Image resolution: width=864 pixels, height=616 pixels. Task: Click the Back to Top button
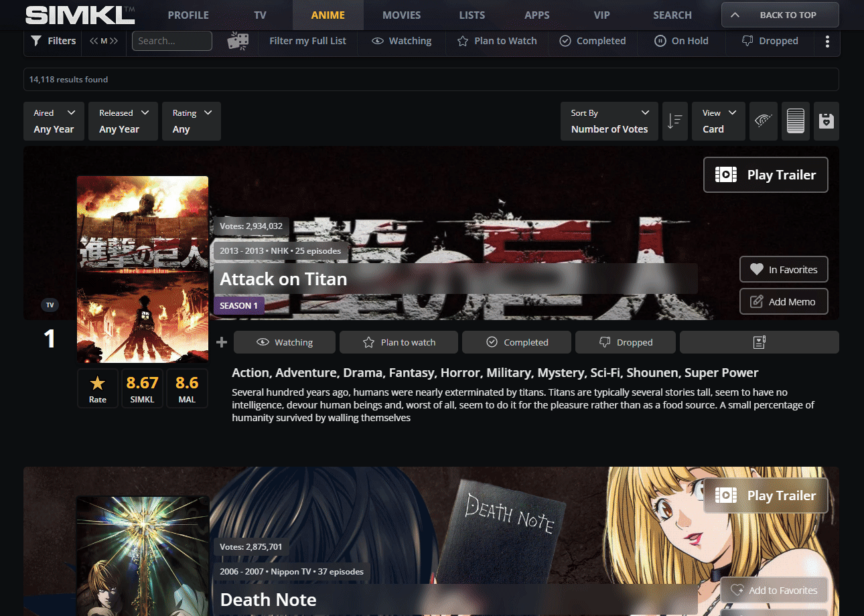pyautogui.click(x=780, y=15)
